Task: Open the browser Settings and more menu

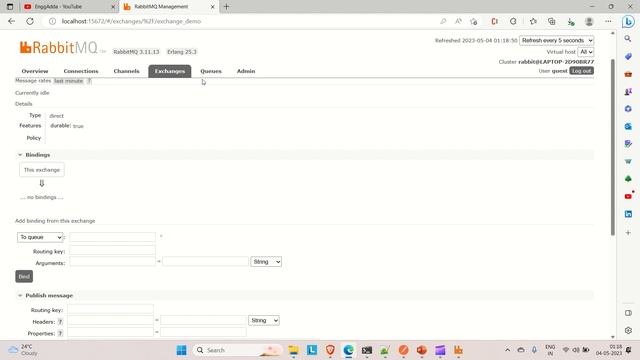Action: [x=608, y=21]
